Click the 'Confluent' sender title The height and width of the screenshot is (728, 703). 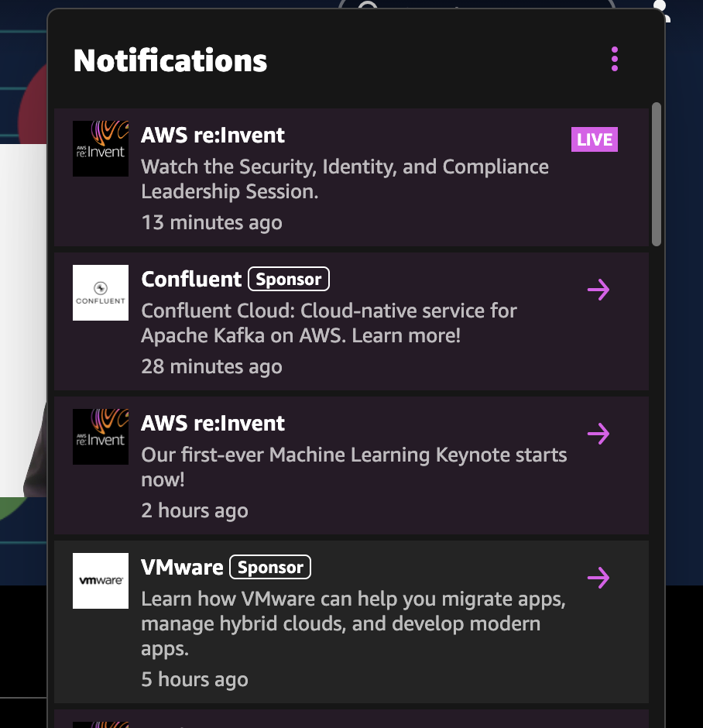tap(191, 279)
